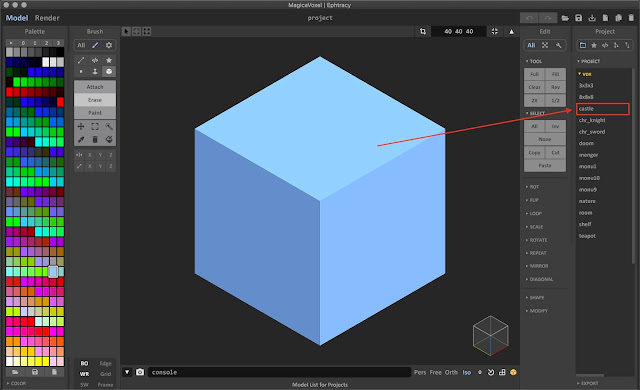The width and height of the screenshot is (640, 390).
Task: Click the save project icon in top toolbar
Action: pyautogui.click(x=578, y=18)
